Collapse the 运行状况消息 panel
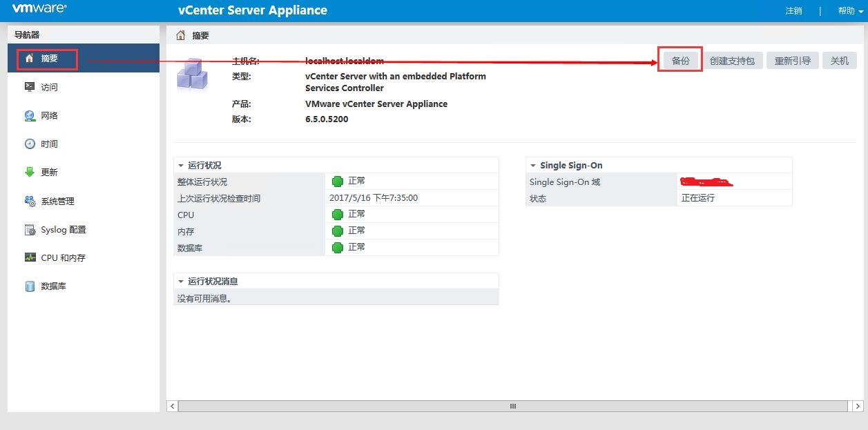 (x=181, y=282)
